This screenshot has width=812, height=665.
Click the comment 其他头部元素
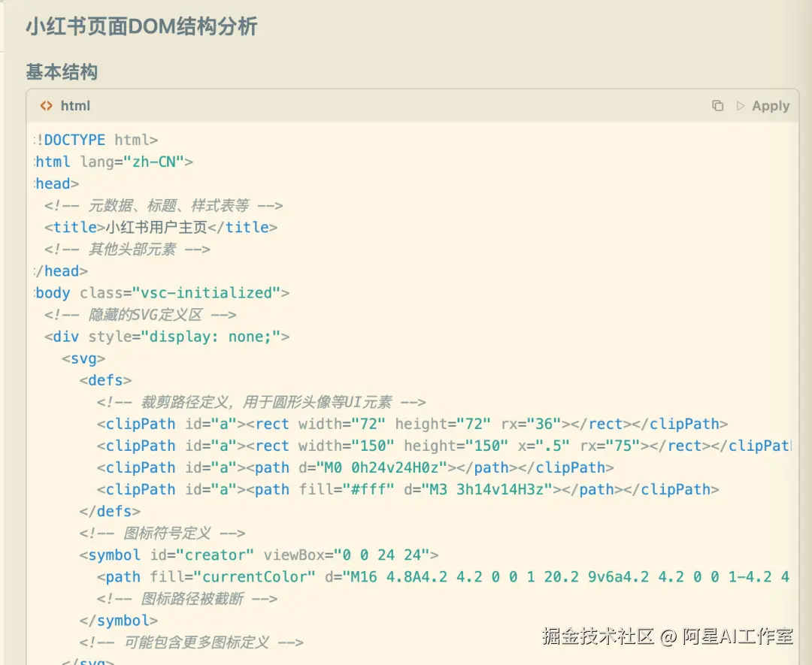click(127, 249)
